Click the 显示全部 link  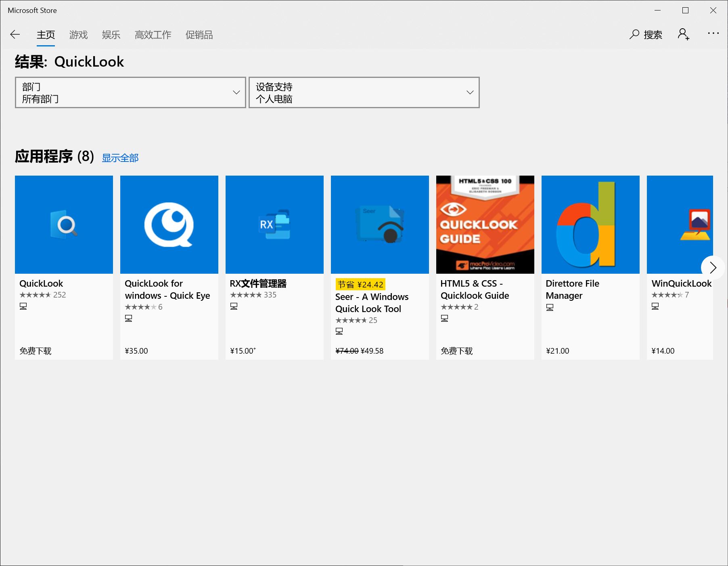pyautogui.click(x=120, y=158)
